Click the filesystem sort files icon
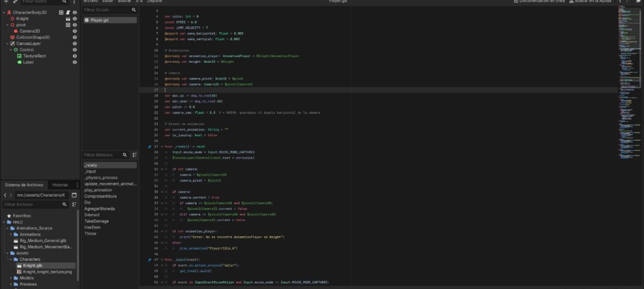The height and width of the screenshot is (289, 644). tap(74, 204)
